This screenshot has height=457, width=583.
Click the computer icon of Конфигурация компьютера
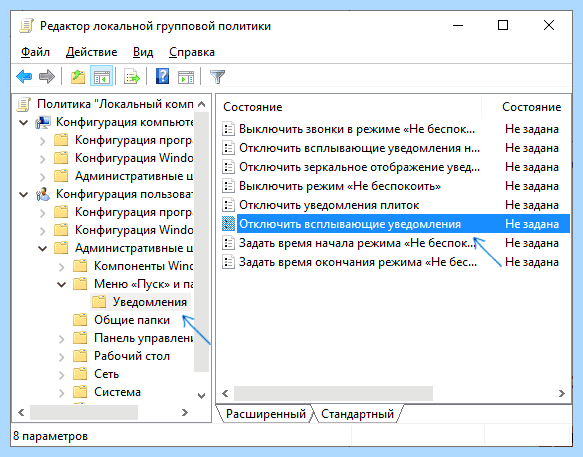43,122
